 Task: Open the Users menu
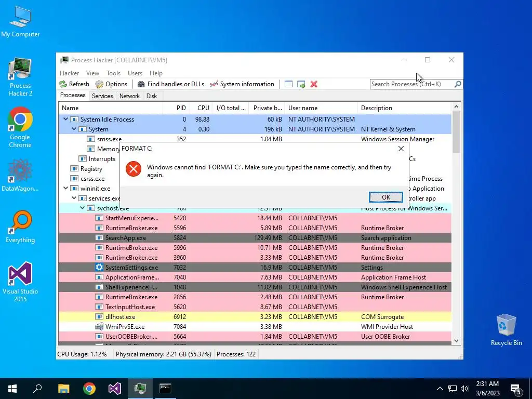(135, 73)
